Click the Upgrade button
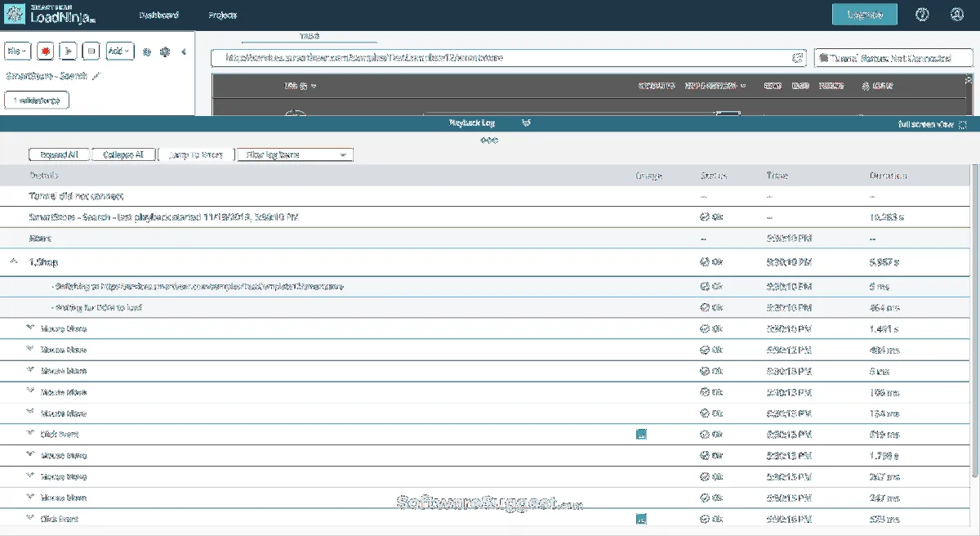980x536 pixels. pos(864,15)
